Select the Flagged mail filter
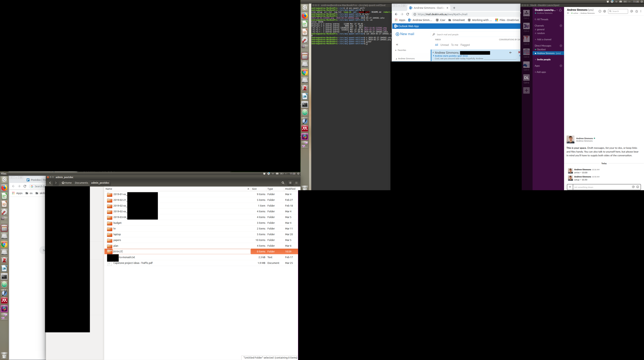The height and width of the screenshot is (360, 644). pyautogui.click(x=465, y=45)
